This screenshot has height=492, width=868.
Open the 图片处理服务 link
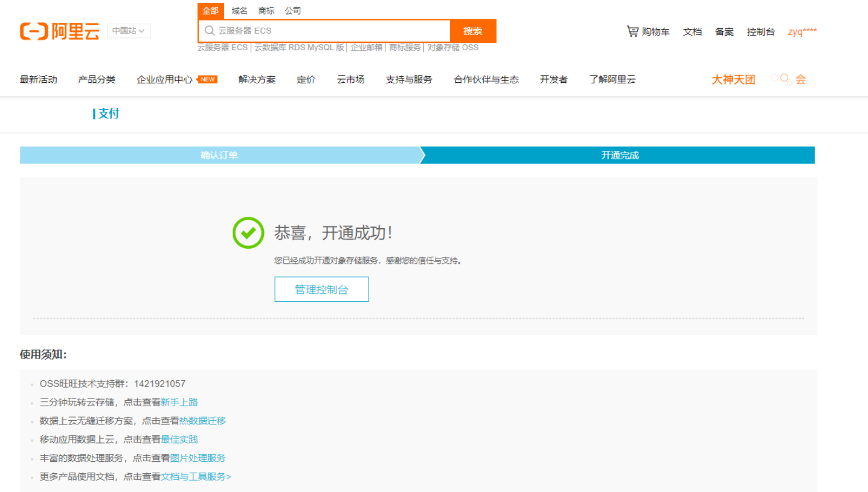pyautogui.click(x=198, y=458)
